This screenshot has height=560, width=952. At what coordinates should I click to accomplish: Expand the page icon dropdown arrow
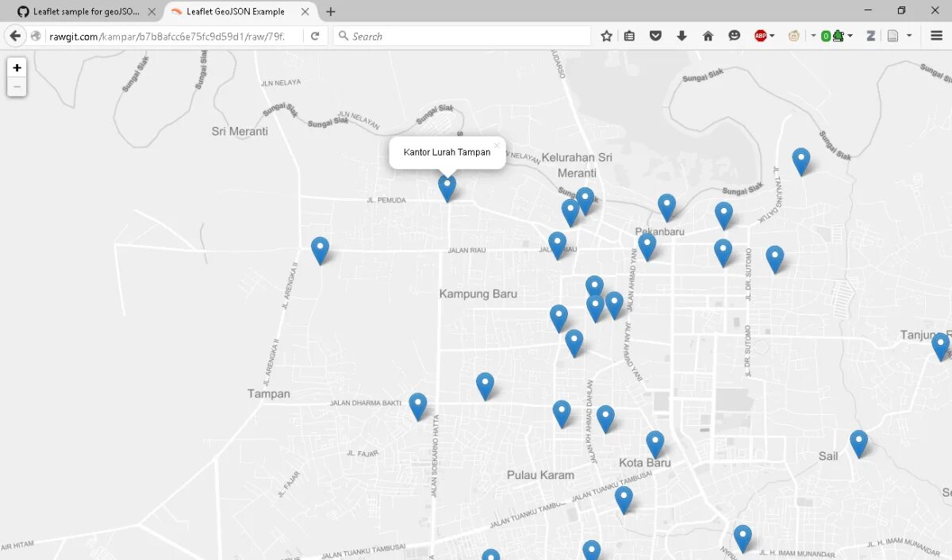pyautogui.click(x=909, y=36)
